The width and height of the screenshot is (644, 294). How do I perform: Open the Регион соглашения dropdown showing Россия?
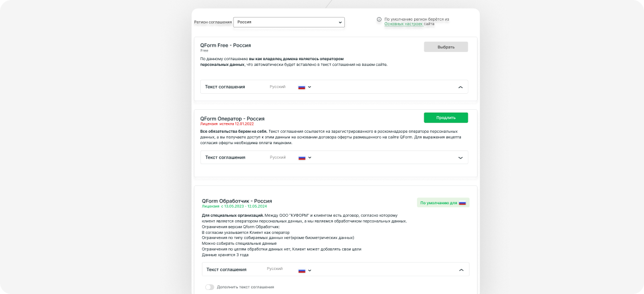[x=289, y=22]
